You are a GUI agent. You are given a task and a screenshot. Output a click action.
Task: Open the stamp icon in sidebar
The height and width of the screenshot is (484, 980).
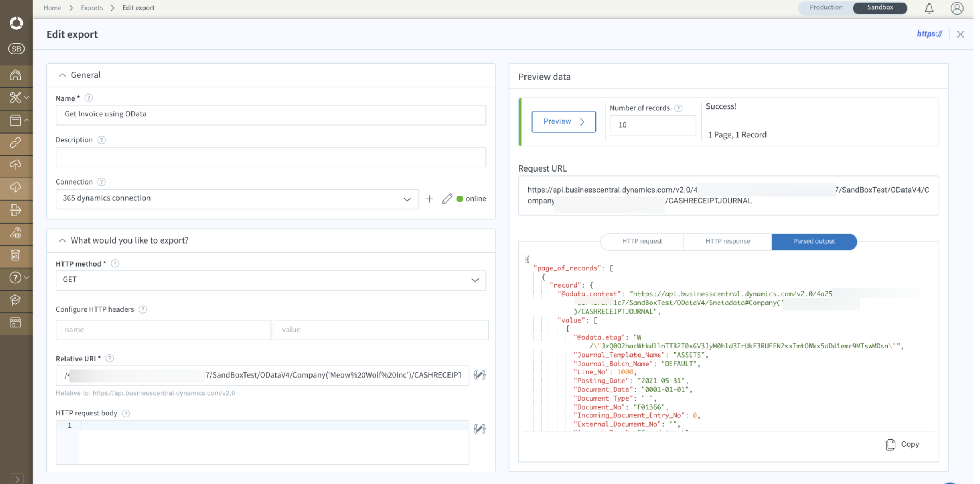15,232
